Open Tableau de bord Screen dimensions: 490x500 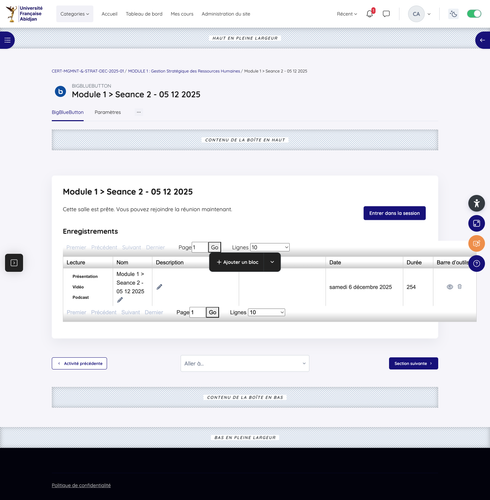tap(144, 14)
